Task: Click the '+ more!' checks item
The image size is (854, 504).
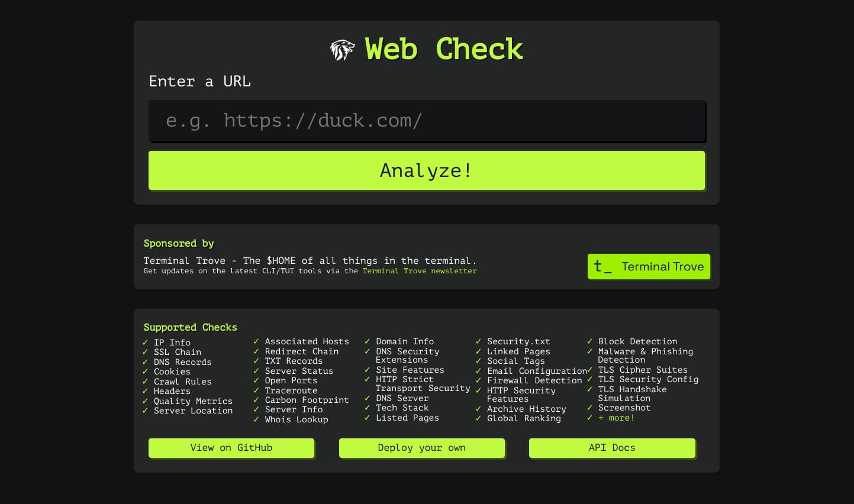Action: pos(616,418)
